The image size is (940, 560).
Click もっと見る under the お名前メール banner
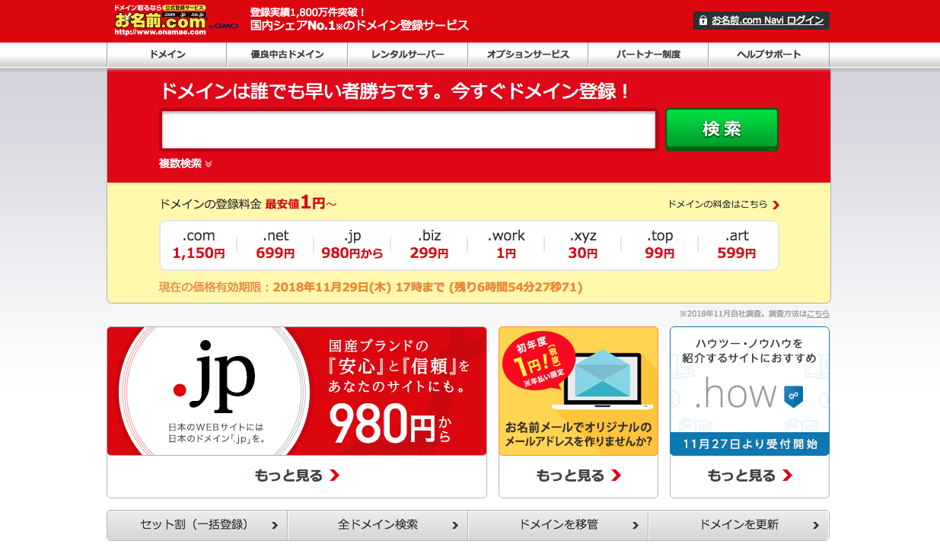[x=578, y=476]
